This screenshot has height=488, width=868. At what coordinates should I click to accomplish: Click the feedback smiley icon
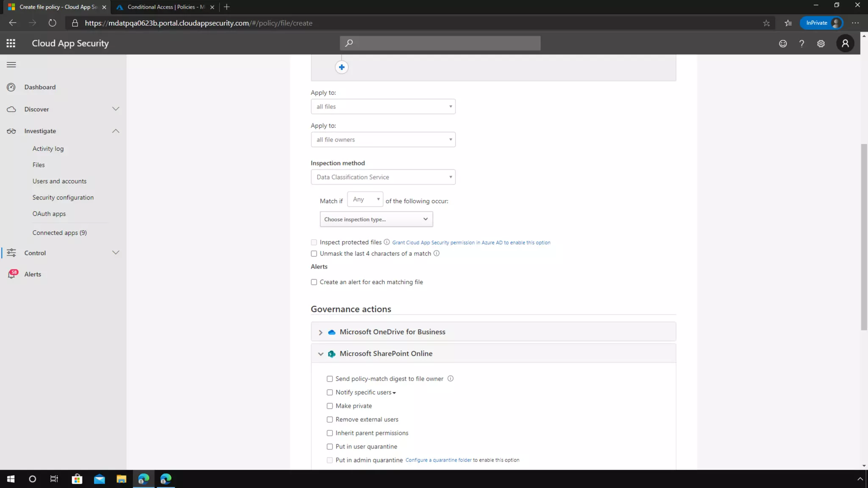[783, 44]
